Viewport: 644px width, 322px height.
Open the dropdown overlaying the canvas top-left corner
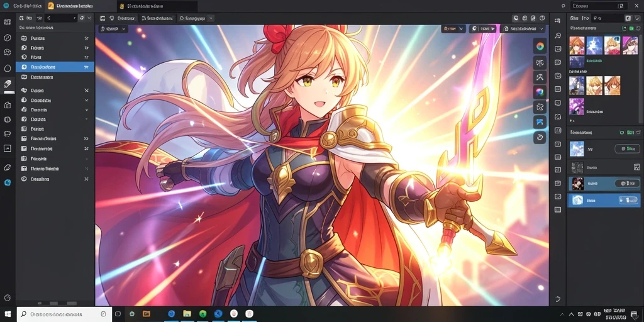click(113, 29)
